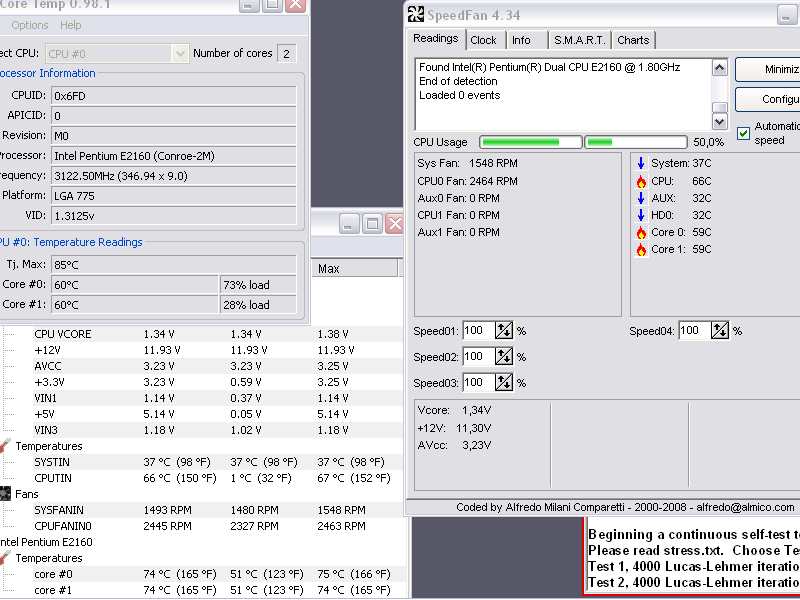800x600 pixels.
Task: Open the Help menu in Core Temp
Action: point(70,25)
